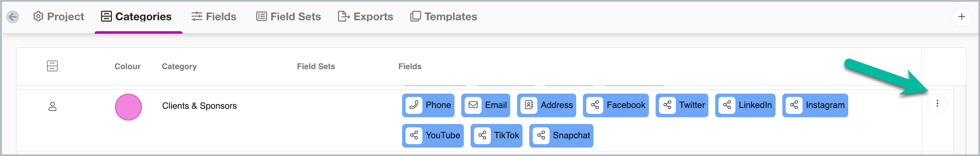
Task: Open the Field Sets tab
Action: [x=289, y=16]
